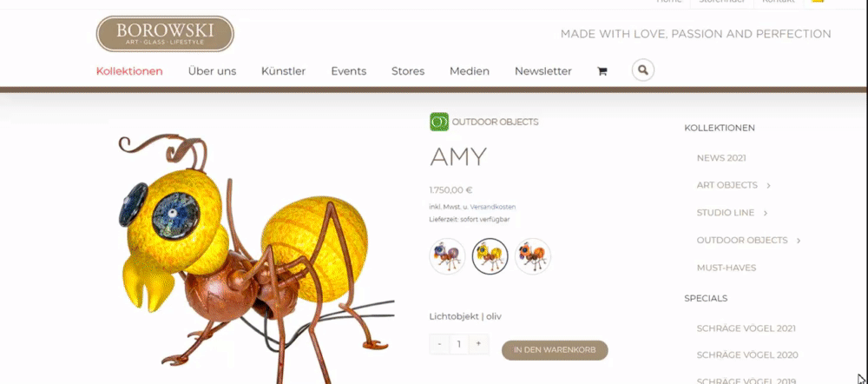The width and height of the screenshot is (868, 384).
Task: Click the green Outdoor Objects icon
Action: [x=439, y=122]
